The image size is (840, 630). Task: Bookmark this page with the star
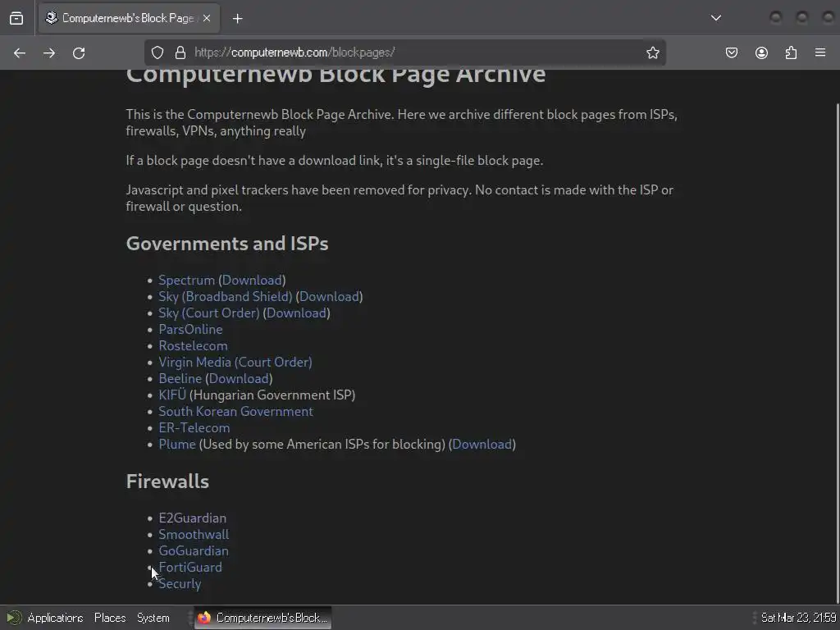point(652,52)
